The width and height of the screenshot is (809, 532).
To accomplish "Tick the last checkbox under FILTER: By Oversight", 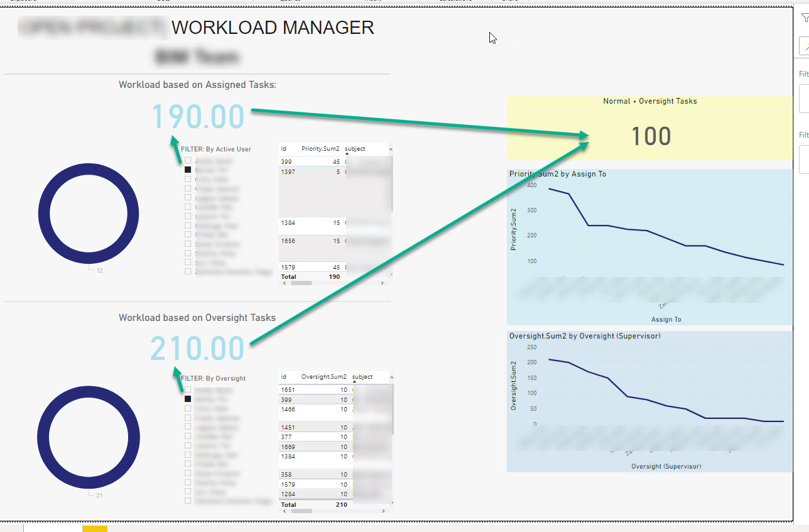I will pyautogui.click(x=188, y=501).
